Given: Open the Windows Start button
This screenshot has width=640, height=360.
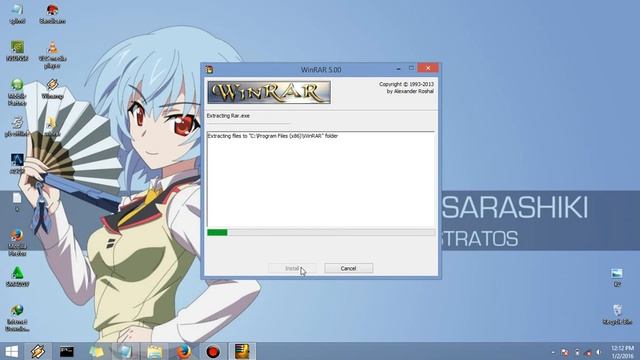Looking at the screenshot, I should (11, 351).
